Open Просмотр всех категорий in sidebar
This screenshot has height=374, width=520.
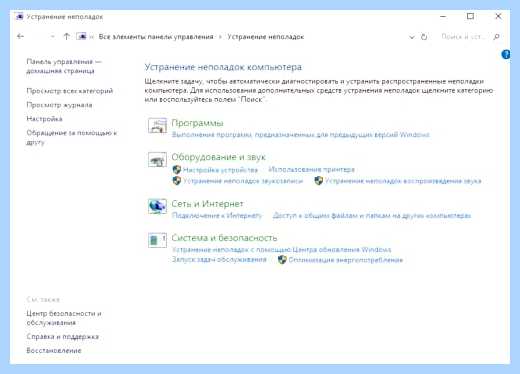(x=70, y=91)
